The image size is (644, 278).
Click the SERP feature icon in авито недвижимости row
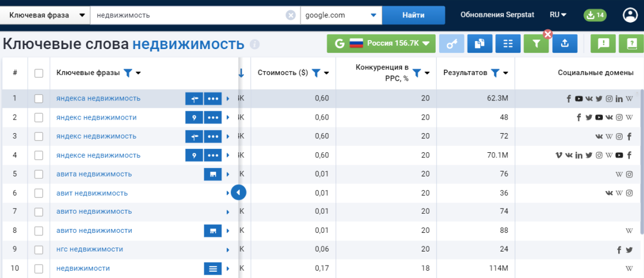tap(213, 231)
